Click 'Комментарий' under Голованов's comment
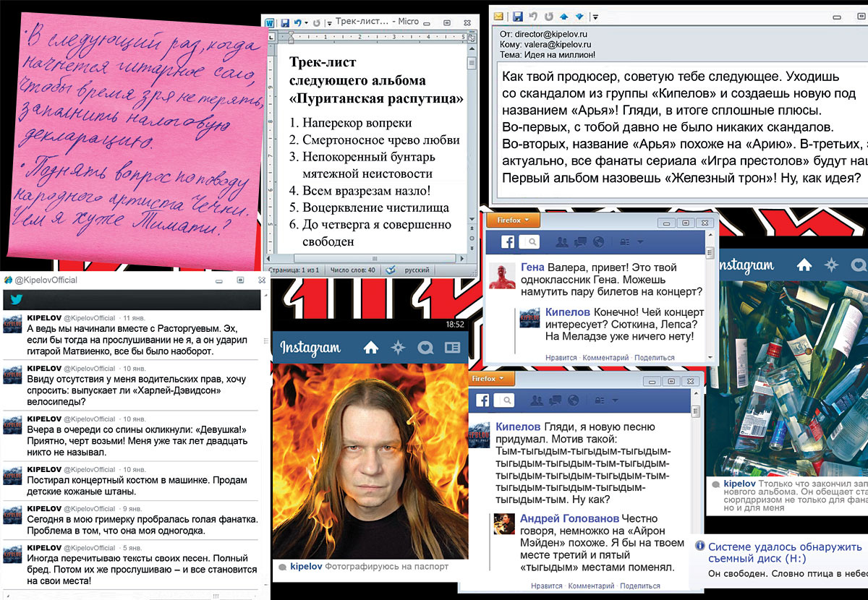Viewport: 868px width, 600px height. pos(590,586)
